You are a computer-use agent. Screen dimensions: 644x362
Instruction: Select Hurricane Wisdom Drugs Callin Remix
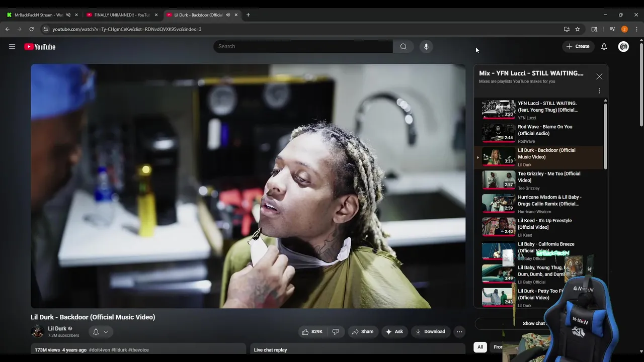(x=538, y=204)
